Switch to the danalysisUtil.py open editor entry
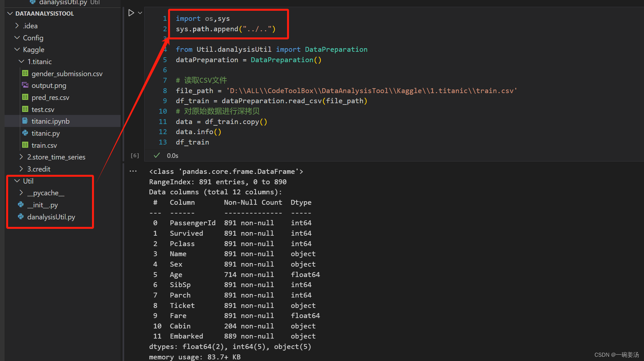644x361 pixels. 63,3
